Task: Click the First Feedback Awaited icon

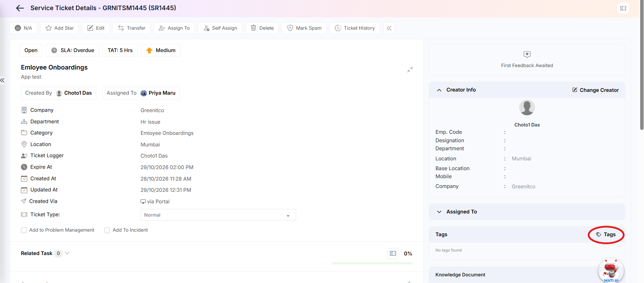Action: click(527, 55)
